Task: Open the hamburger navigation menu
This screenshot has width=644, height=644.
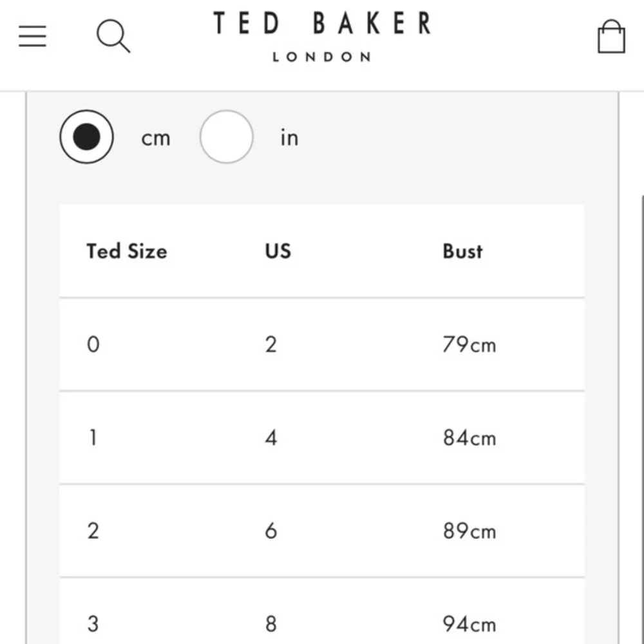Action: [x=32, y=36]
